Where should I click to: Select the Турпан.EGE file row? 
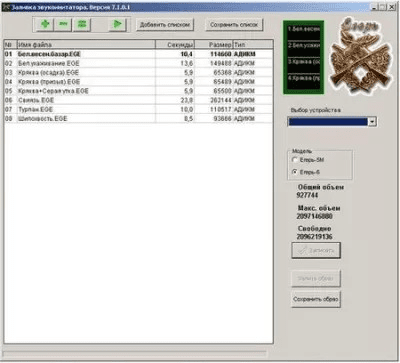[138, 109]
